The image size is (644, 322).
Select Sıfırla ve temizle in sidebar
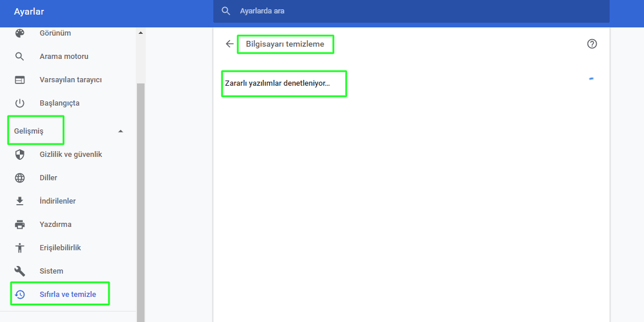pos(68,295)
